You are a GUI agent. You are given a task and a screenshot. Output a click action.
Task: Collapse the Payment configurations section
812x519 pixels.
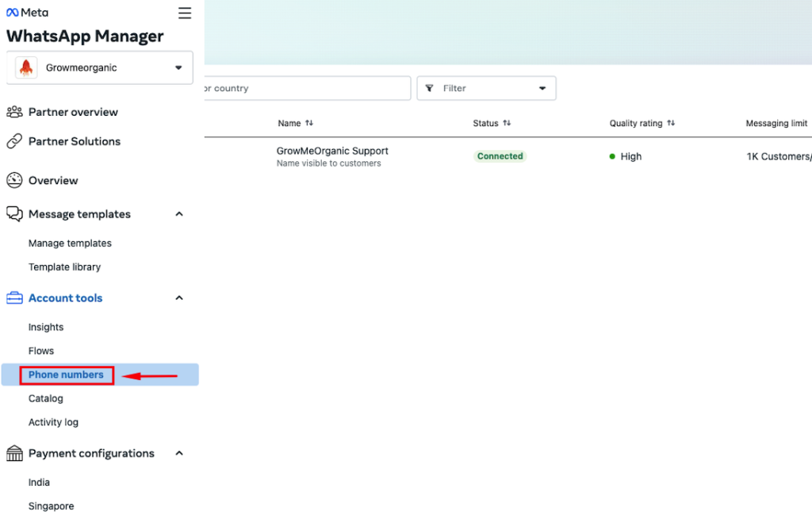179,453
